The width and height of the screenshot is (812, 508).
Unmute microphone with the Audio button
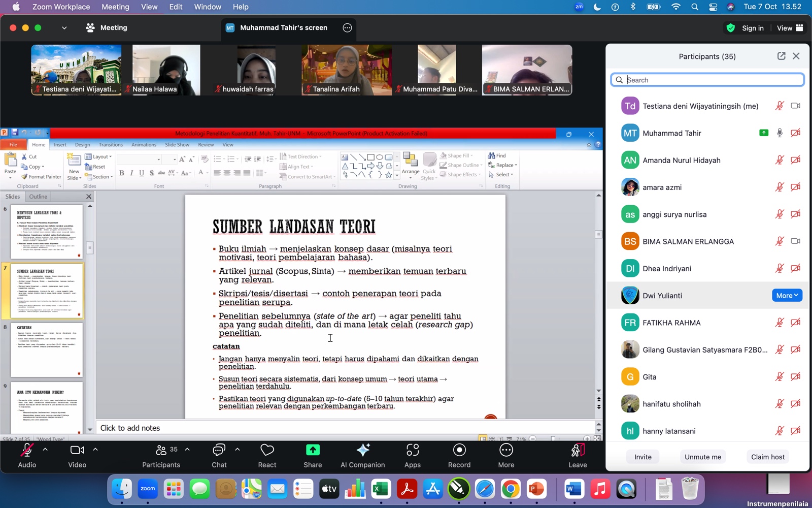pyautogui.click(x=27, y=451)
